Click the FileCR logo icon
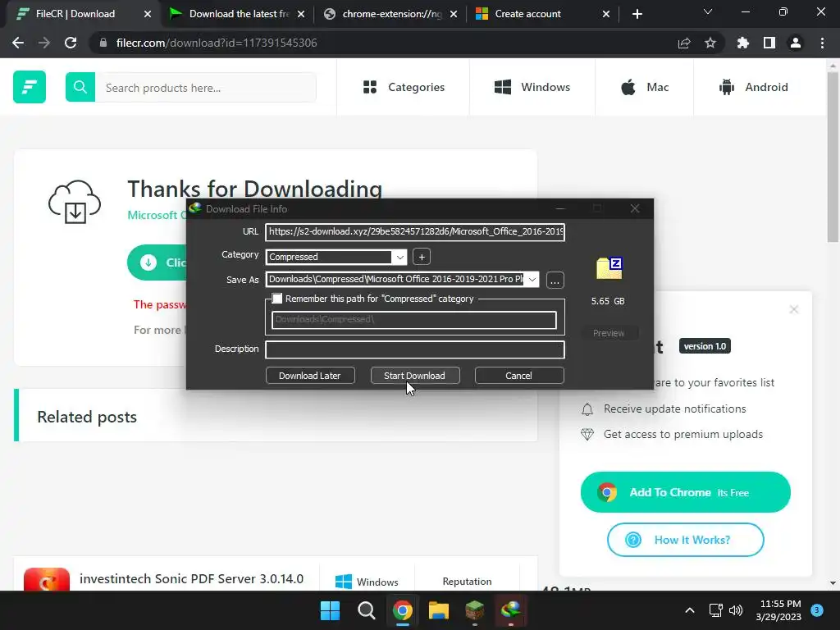840x630 pixels. coord(30,87)
